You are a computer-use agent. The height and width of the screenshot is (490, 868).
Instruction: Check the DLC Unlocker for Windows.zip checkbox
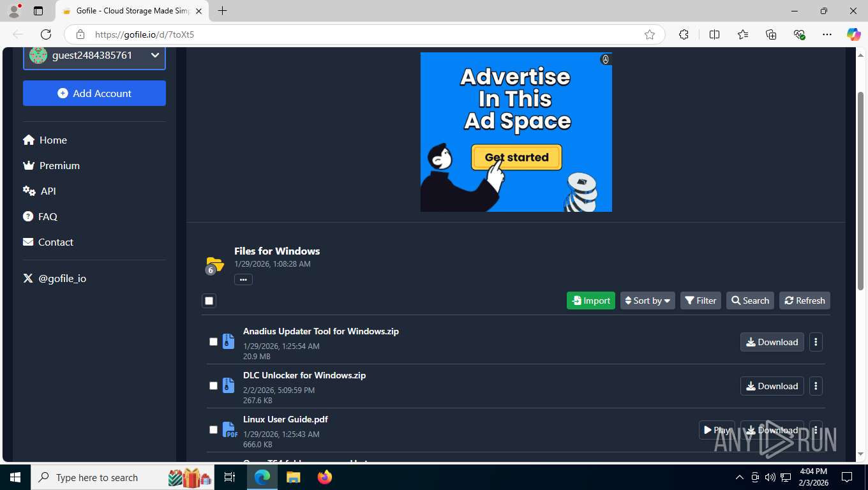(213, 385)
